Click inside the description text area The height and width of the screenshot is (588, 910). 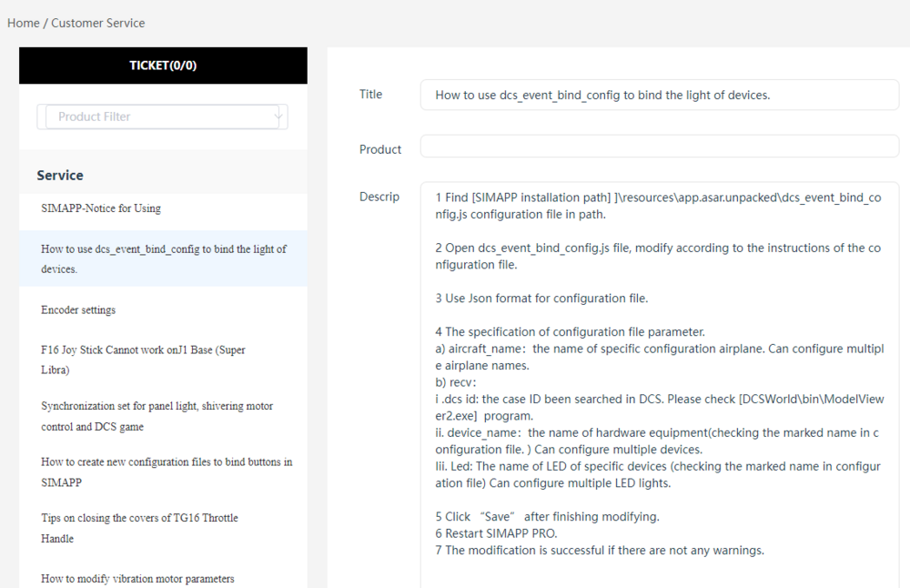tap(659, 382)
